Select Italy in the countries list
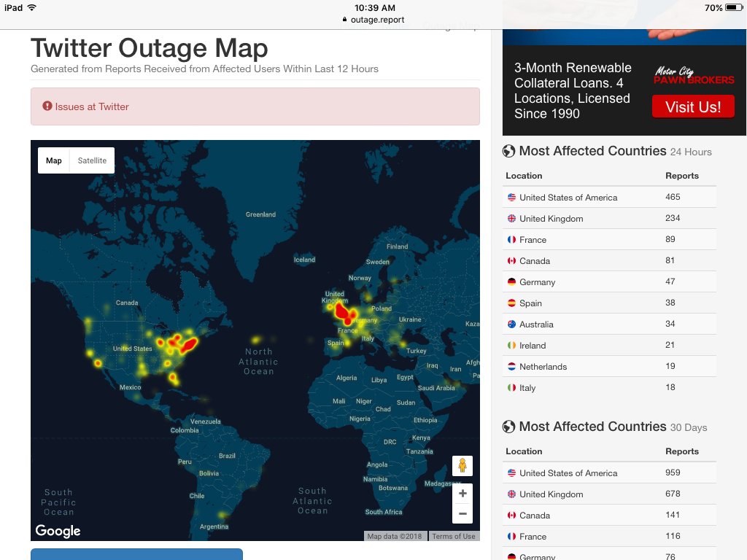This screenshot has width=747, height=560. pos(527,388)
